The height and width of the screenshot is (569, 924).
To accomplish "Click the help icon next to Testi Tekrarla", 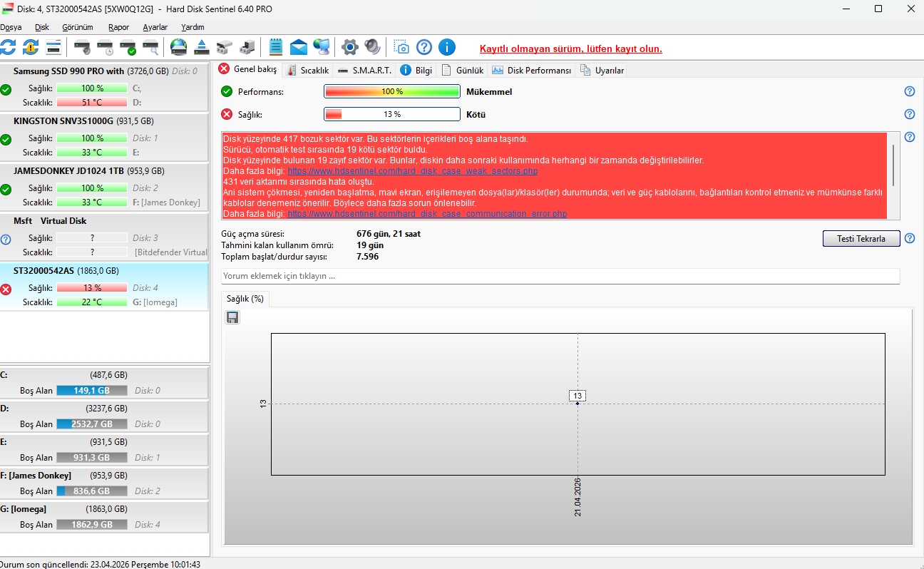I will (910, 238).
